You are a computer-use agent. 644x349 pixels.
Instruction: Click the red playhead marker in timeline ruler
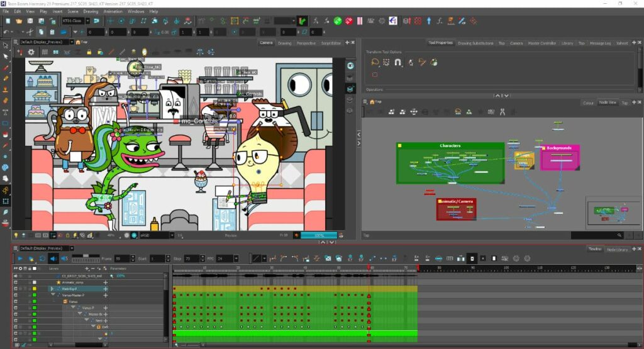[369, 268]
